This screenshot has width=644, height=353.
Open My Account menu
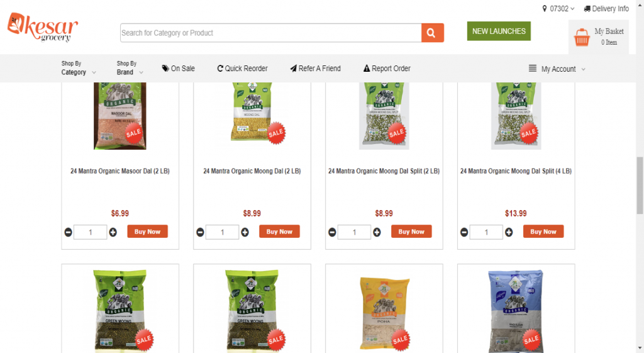tap(557, 69)
